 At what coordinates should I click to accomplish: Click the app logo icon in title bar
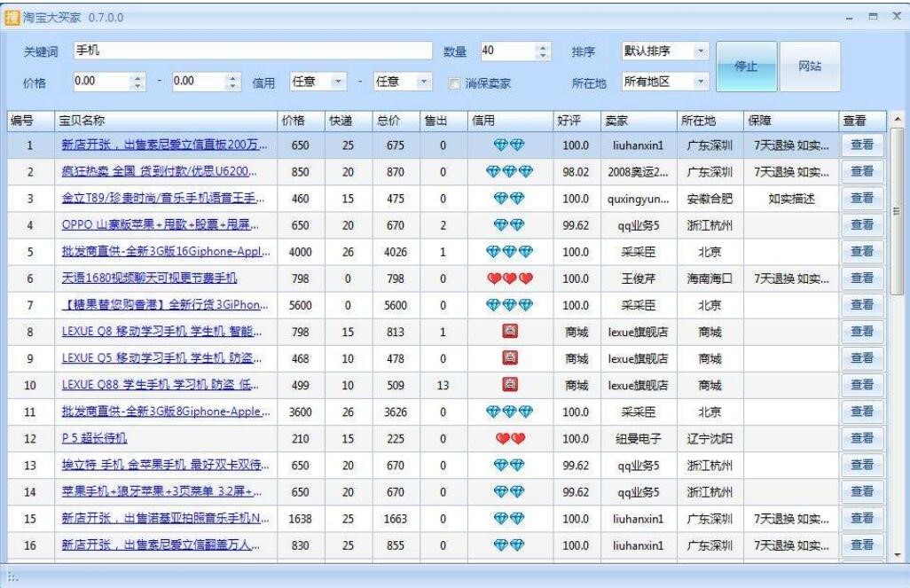point(12,18)
